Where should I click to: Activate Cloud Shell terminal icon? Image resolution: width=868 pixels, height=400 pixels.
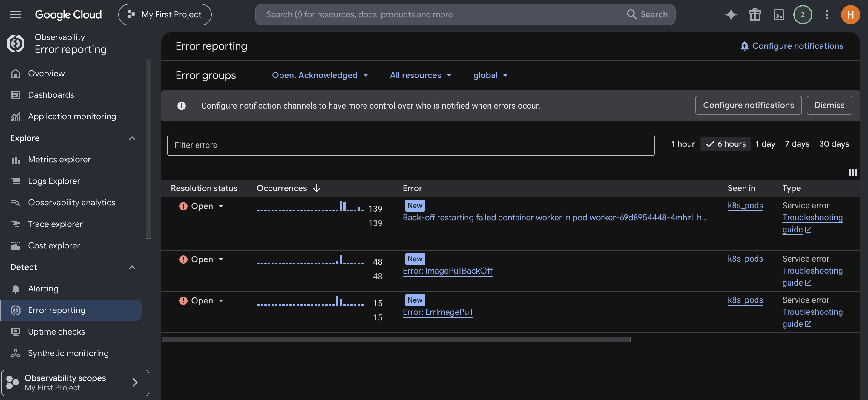pos(779,15)
